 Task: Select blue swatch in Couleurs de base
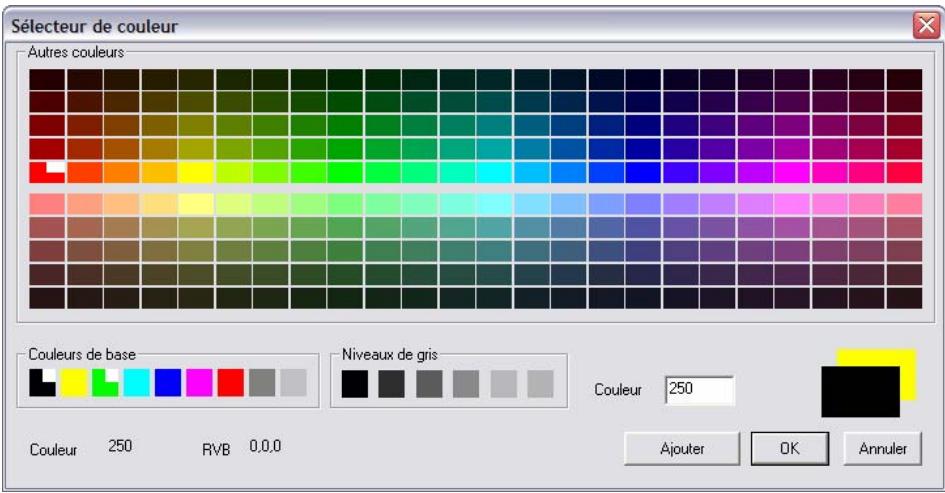(168, 383)
